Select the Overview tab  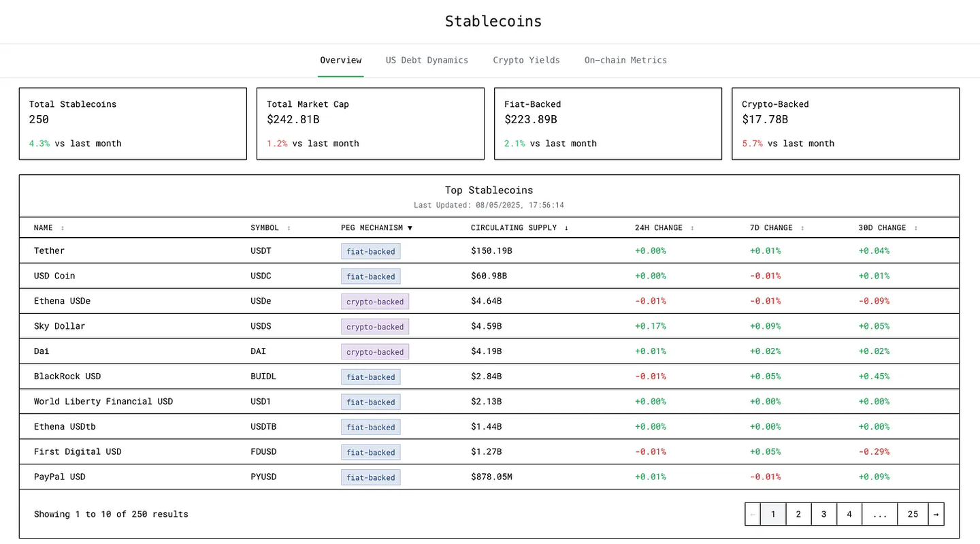[x=341, y=60]
